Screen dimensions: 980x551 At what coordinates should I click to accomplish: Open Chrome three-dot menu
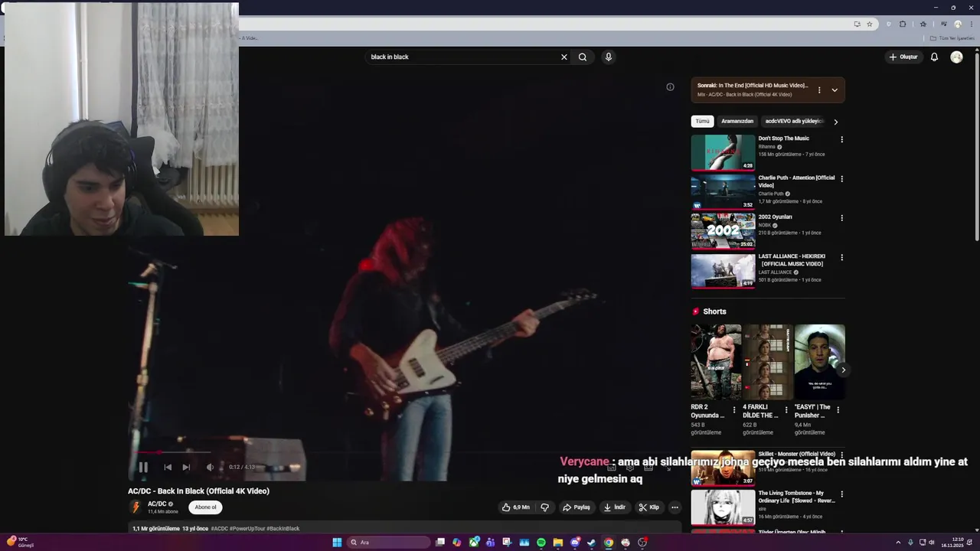click(x=970, y=24)
